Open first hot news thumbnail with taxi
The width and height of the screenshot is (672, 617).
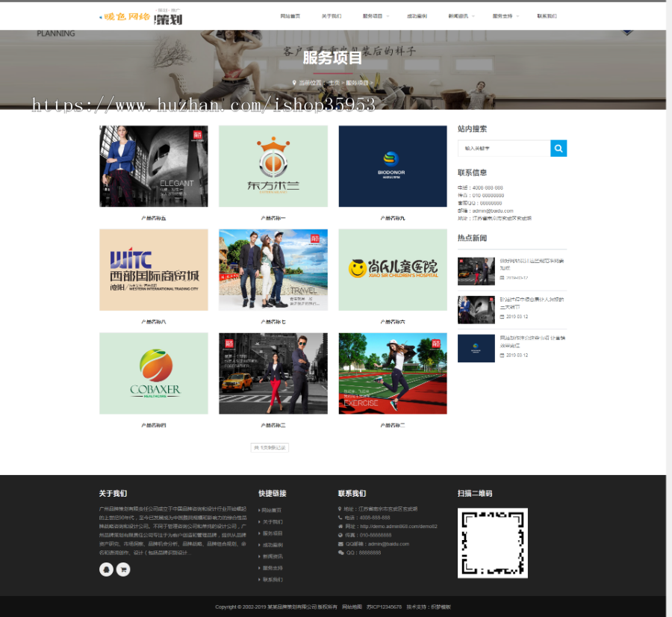coord(476,271)
